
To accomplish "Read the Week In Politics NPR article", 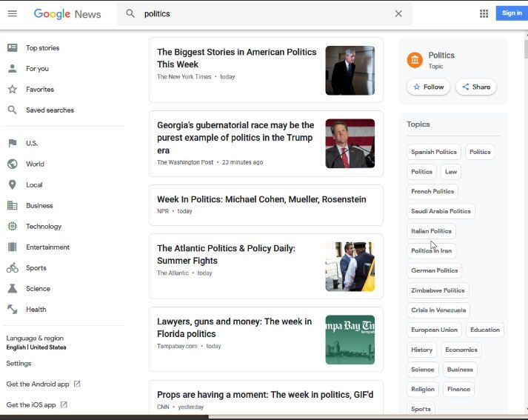I will pos(261,199).
